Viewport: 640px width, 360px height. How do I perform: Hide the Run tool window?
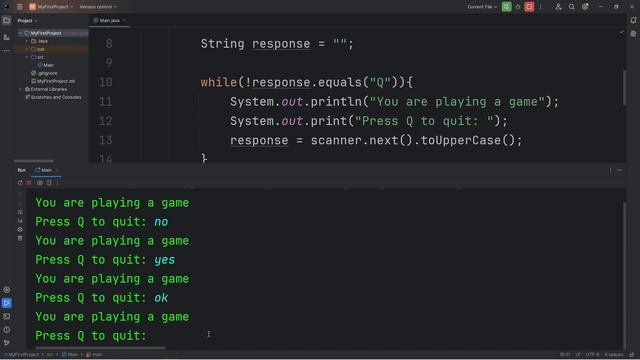coord(620,170)
